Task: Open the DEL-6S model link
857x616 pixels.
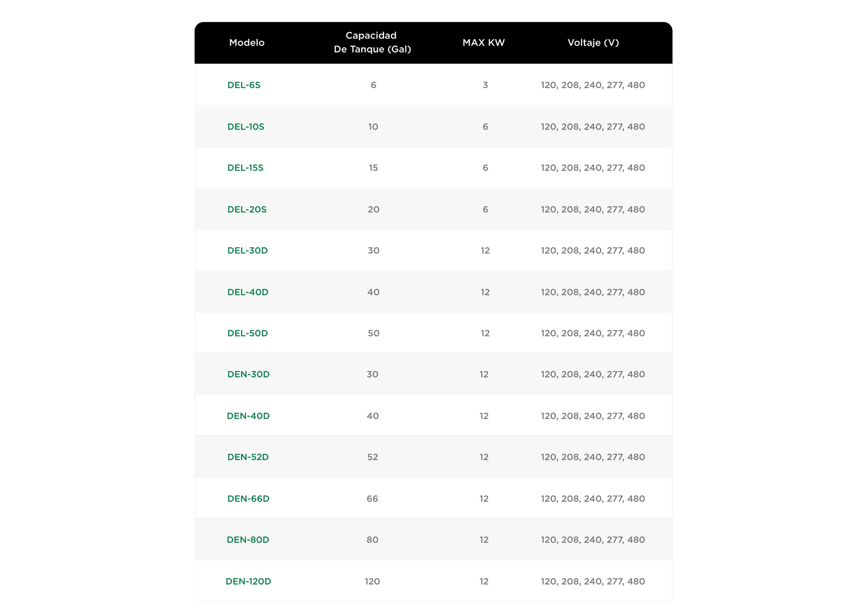Action: [x=244, y=85]
